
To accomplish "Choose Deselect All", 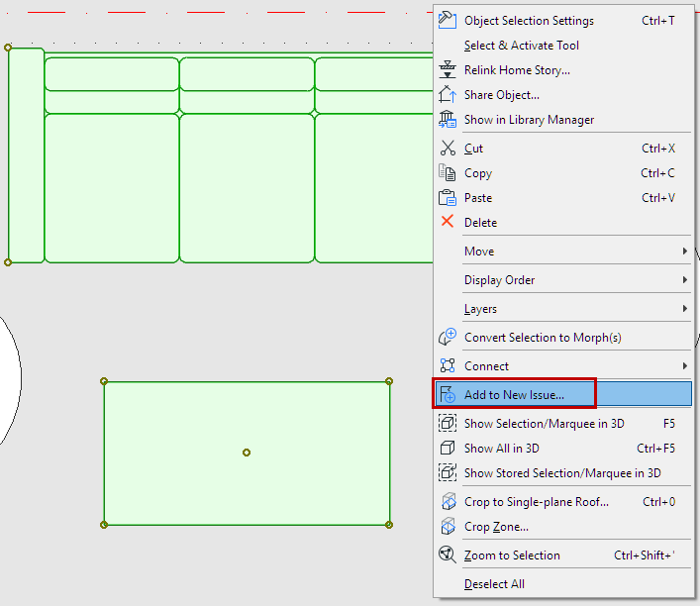I will pyautogui.click(x=563, y=583).
